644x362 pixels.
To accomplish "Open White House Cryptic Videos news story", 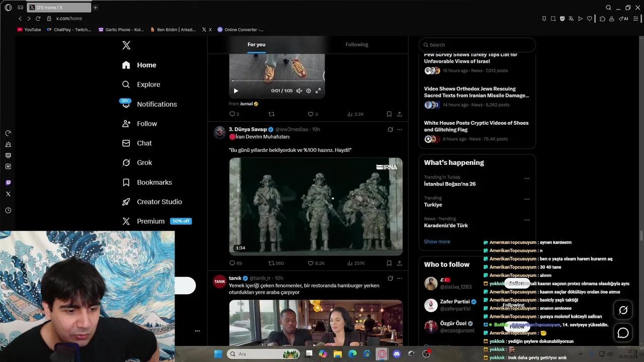I will [477, 131].
